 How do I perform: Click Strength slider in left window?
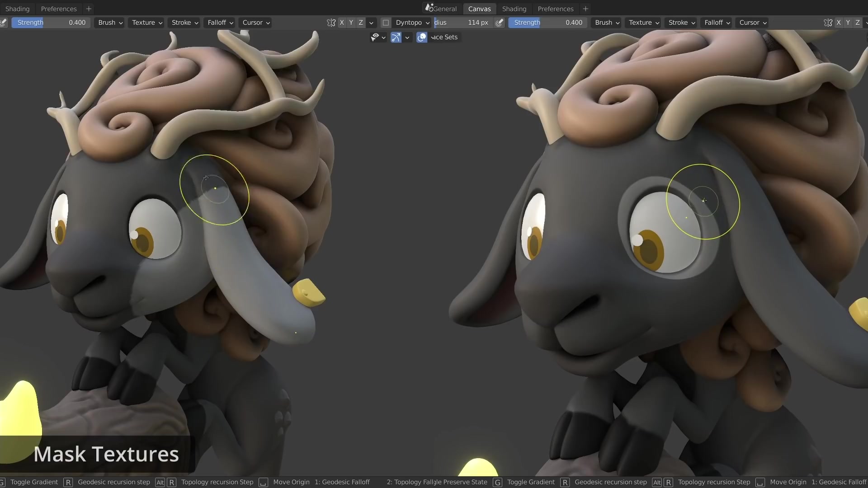pyautogui.click(x=51, y=23)
